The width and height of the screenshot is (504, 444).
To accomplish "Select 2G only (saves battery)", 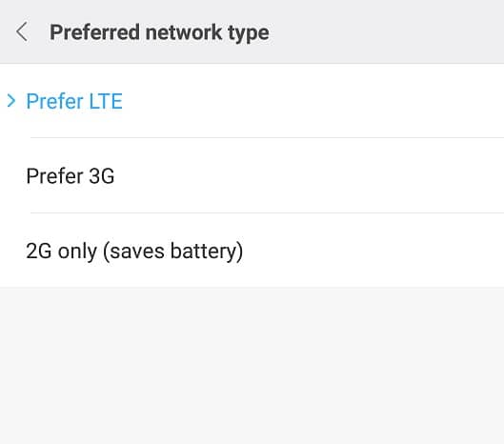I will point(252,251).
